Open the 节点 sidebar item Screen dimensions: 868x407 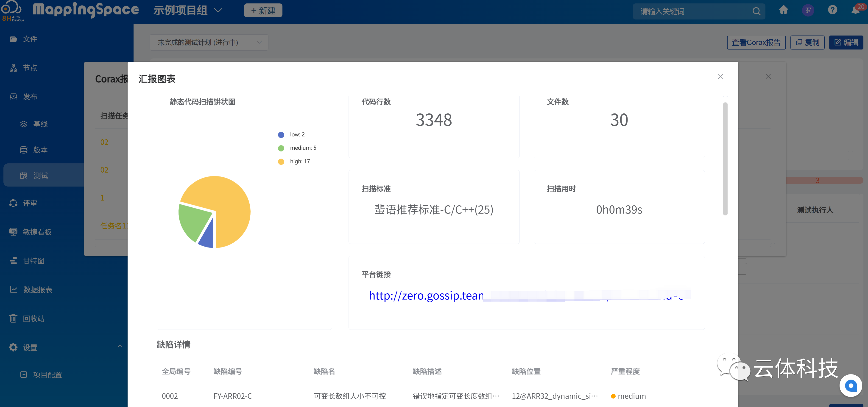click(x=30, y=68)
